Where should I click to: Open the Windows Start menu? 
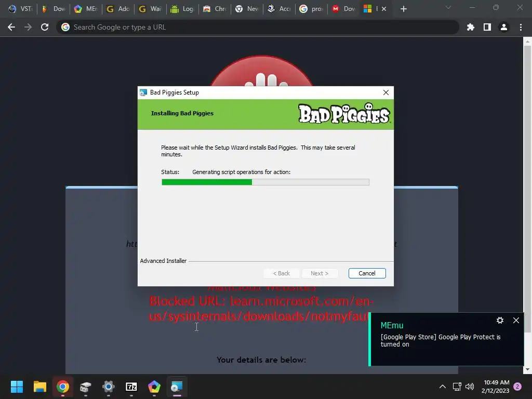pyautogui.click(x=17, y=387)
